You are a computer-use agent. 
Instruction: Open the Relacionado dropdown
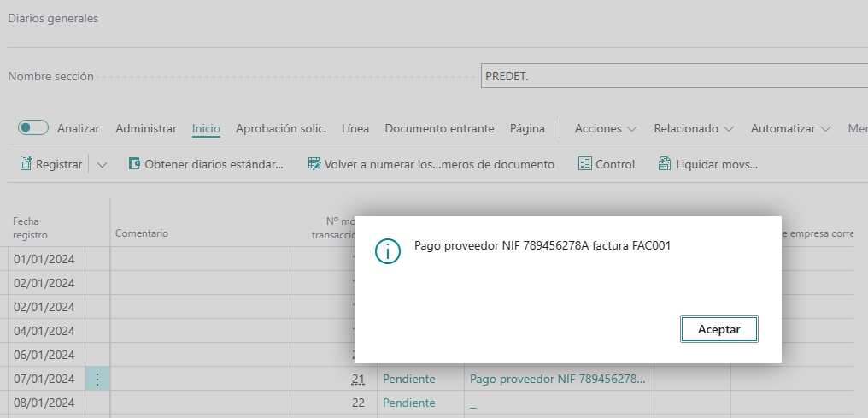pyautogui.click(x=694, y=128)
